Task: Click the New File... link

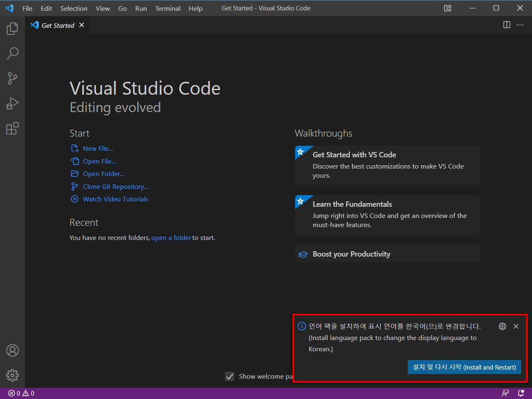Action: (98, 149)
